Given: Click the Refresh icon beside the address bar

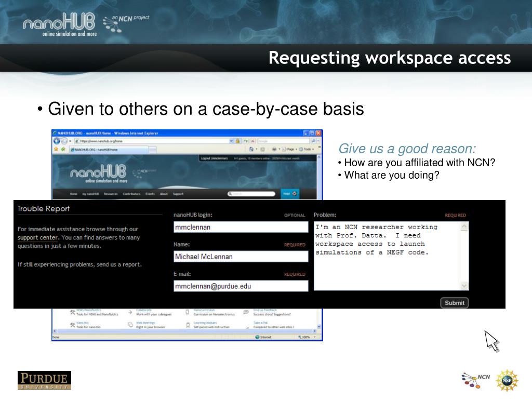Looking at the screenshot, I should [246, 141].
